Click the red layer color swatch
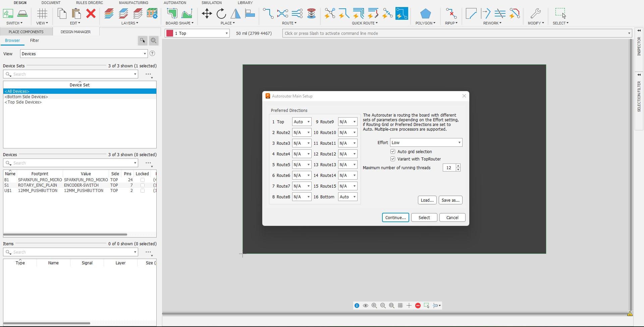 [170, 34]
